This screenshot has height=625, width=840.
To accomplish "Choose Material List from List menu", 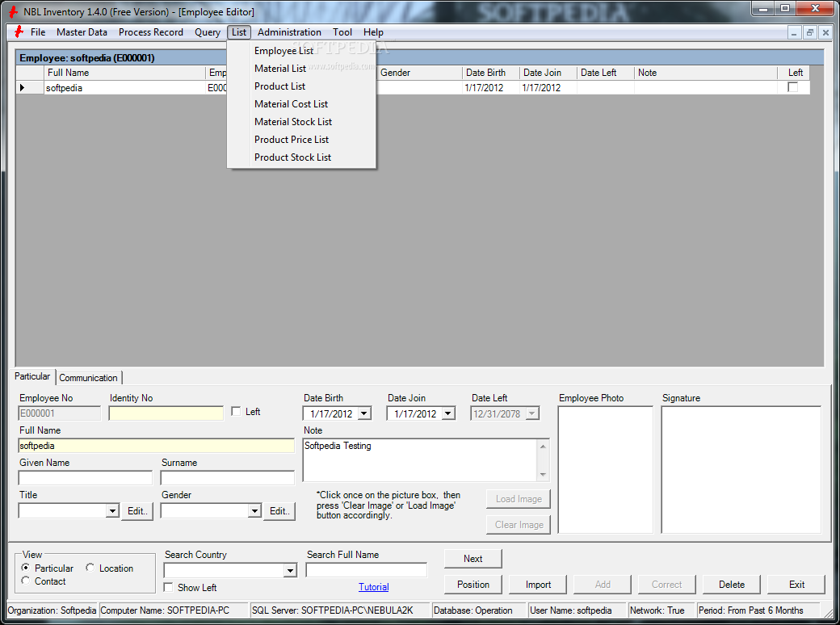I will pyautogui.click(x=302, y=68).
